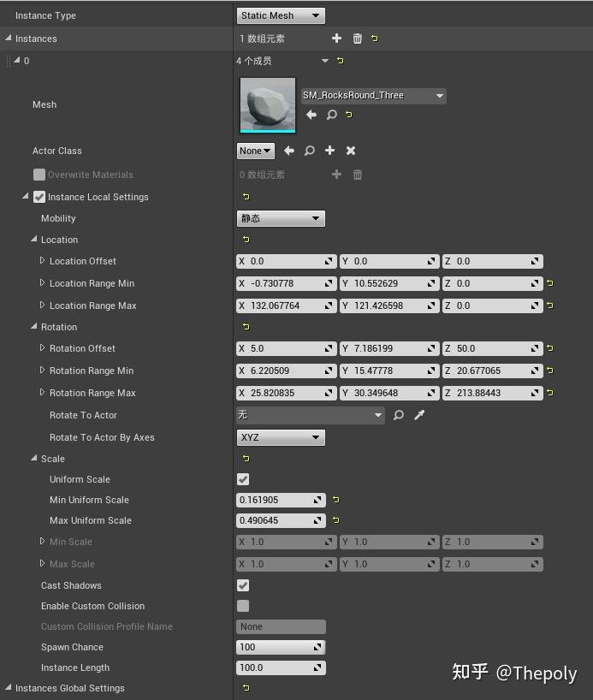The width and height of the screenshot is (593, 700).
Task: Click the Rotation Offset Z field
Action: click(493, 348)
